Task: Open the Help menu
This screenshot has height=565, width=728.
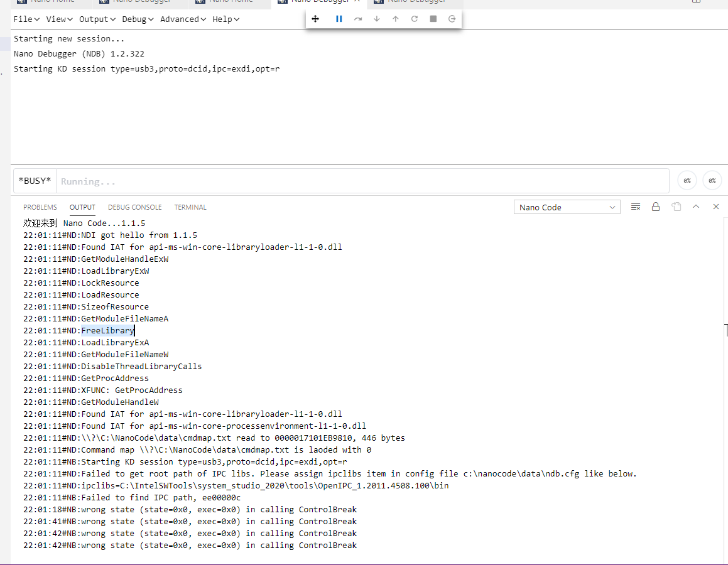Action: [x=225, y=19]
